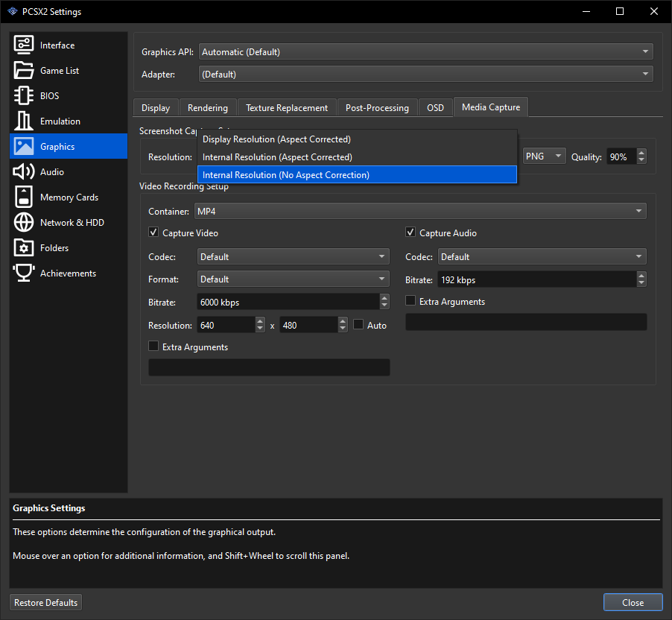Switch to the Display tab
This screenshot has height=620, width=672.
point(156,107)
